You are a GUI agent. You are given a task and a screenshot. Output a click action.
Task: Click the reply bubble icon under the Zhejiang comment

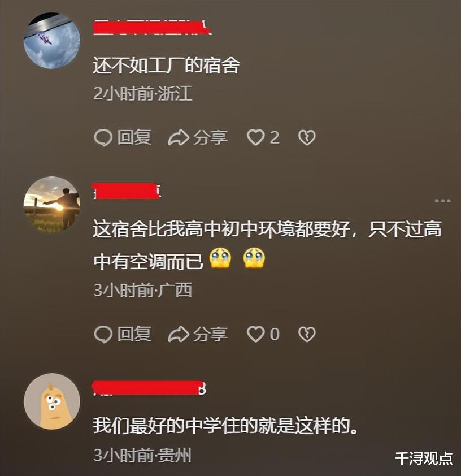(x=103, y=138)
